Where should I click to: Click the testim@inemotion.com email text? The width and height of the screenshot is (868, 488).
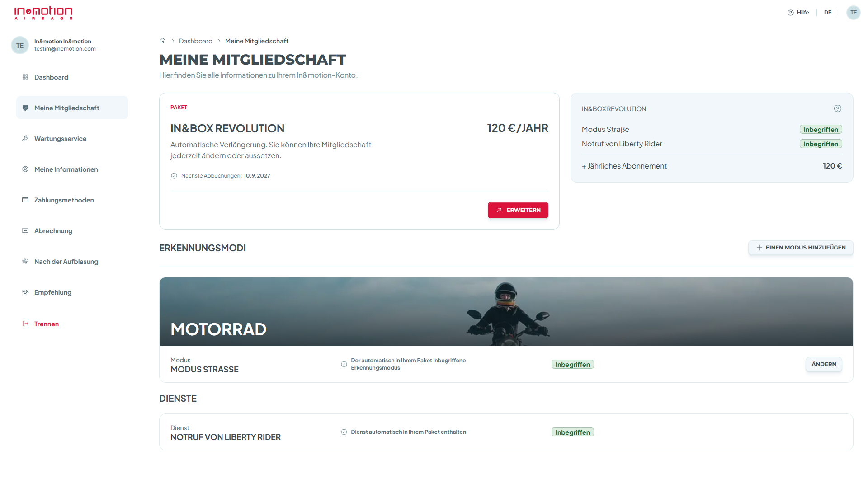[x=65, y=49]
